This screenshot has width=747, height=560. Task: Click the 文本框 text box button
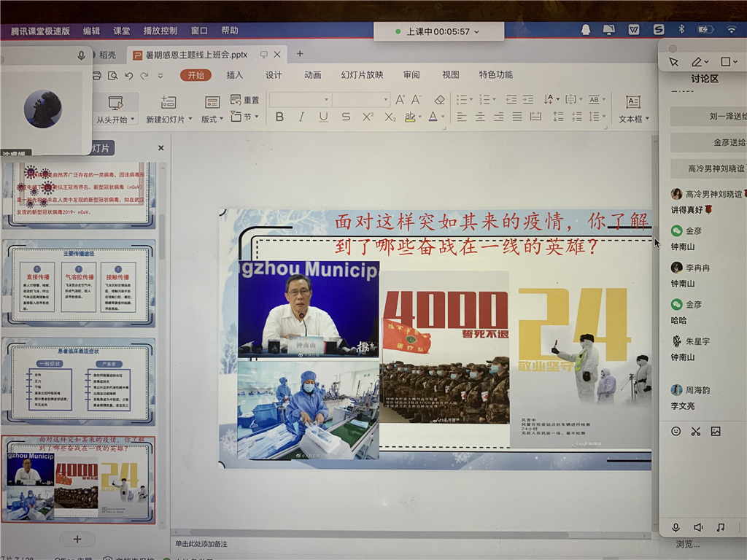coord(633,119)
